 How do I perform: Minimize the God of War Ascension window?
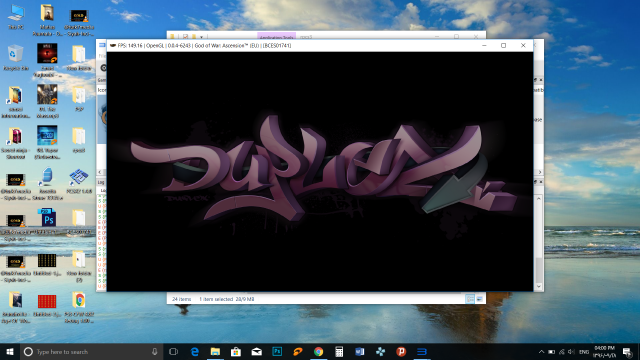coord(484,45)
